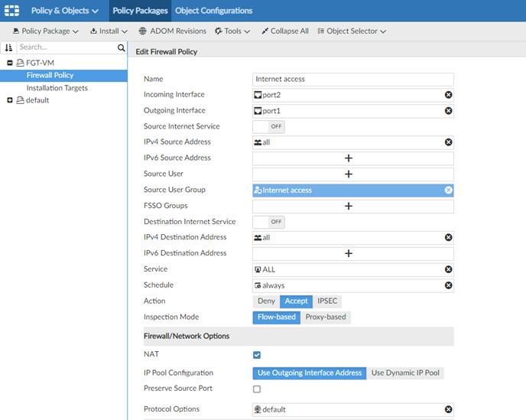The height and width of the screenshot is (420, 526).
Task: Click the Name input field
Action: 353,79
